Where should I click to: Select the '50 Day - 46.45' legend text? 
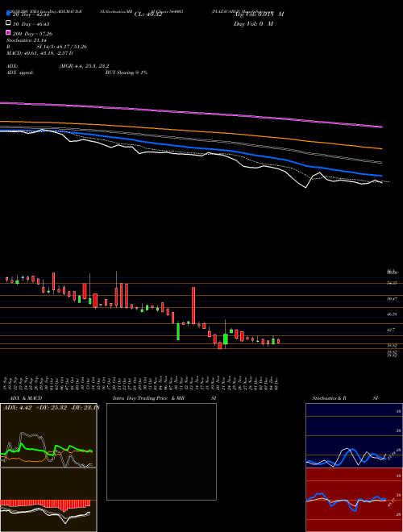coord(31,24)
